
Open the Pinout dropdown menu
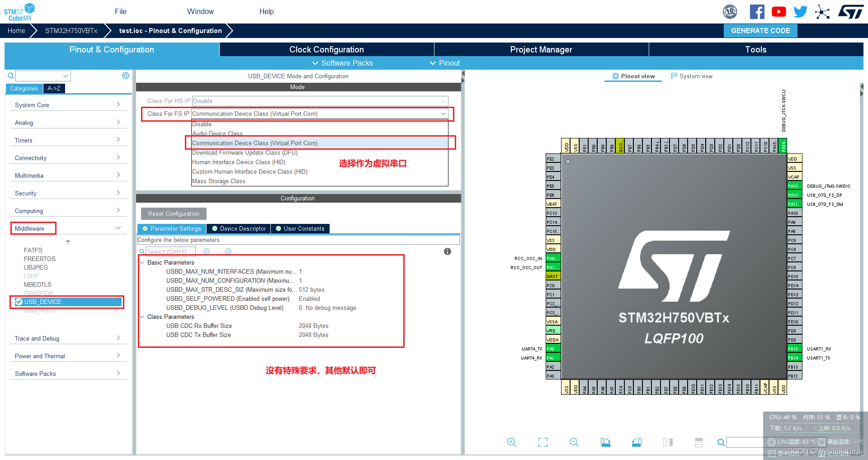[445, 63]
